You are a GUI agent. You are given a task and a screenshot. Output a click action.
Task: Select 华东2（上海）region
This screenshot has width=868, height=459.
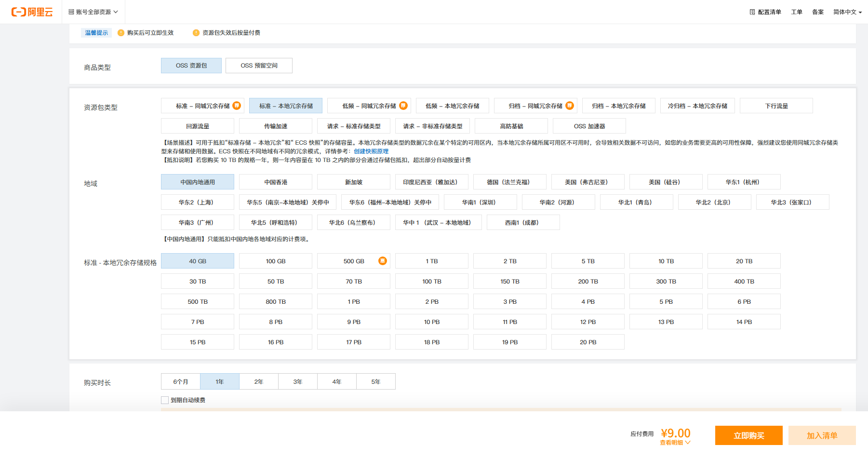click(x=198, y=202)
